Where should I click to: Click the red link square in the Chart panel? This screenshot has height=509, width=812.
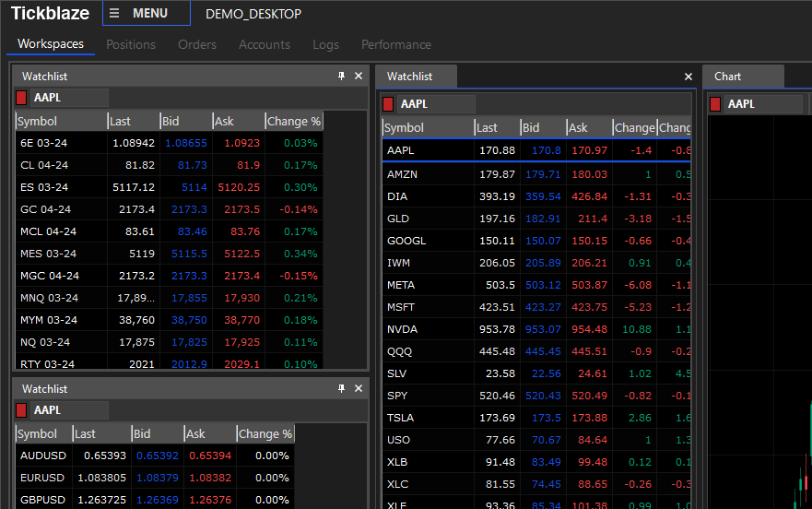click(715, 104)
